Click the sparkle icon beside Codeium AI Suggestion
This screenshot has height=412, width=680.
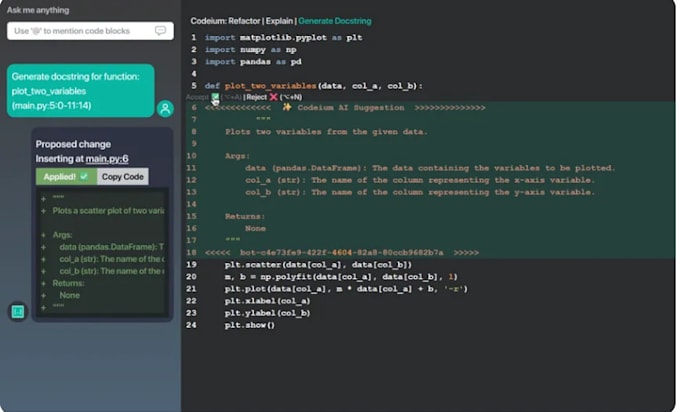point(287,107)
